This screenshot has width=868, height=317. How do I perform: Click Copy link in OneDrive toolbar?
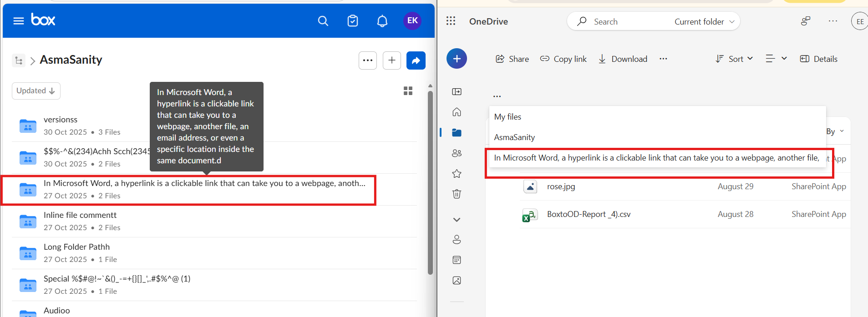[x=563, y=59]
